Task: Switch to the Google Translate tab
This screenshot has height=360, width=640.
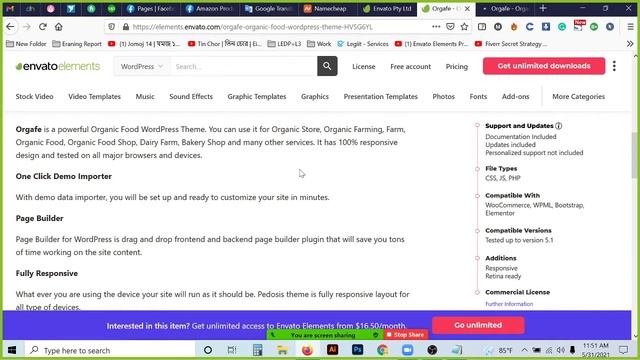Action: click(x=268, y=9)
